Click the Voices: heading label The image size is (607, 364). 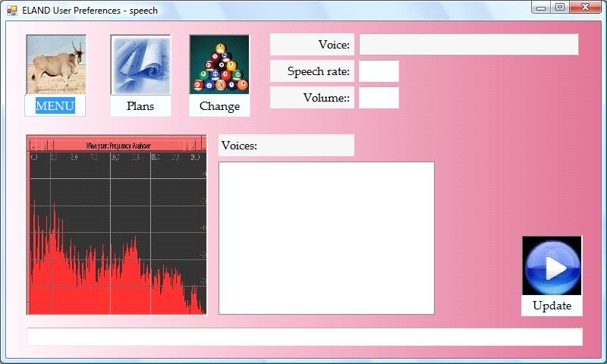(x=286, y=146)
